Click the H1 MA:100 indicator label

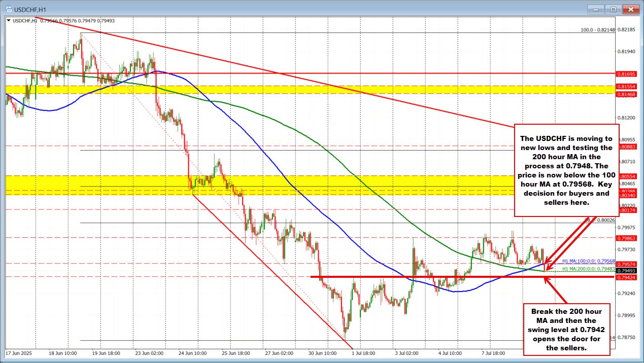coord(589,261)
